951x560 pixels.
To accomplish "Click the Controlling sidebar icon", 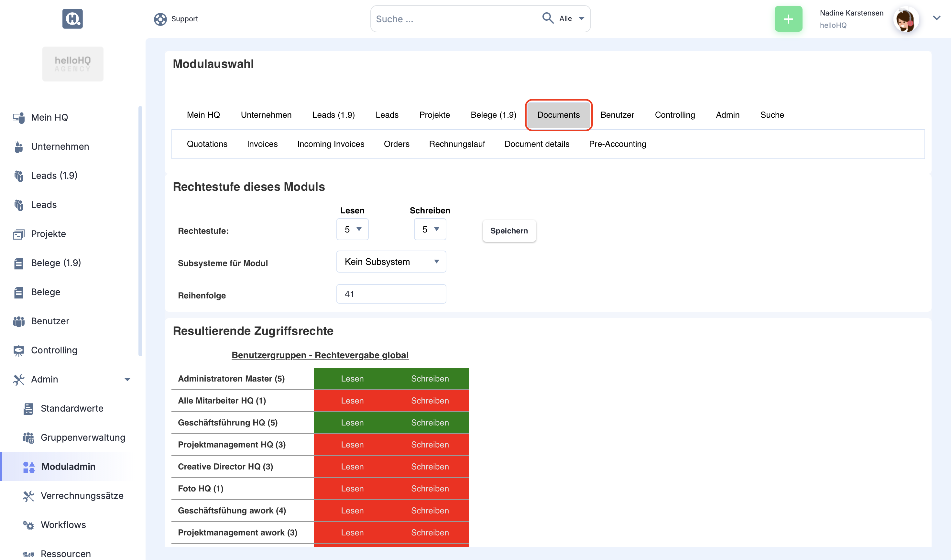I will (18, 350).
